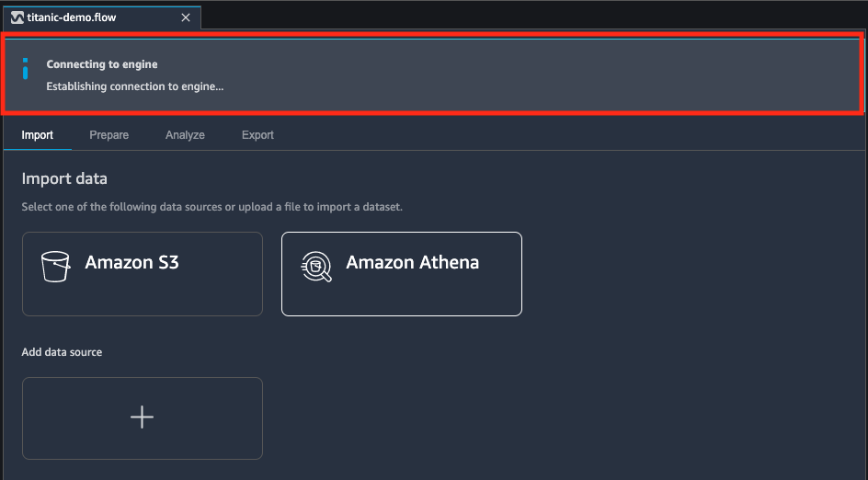Viewport: 868px width, 480px height.
Task: Switch to the Import tab
Action: (x=38, y=135)
